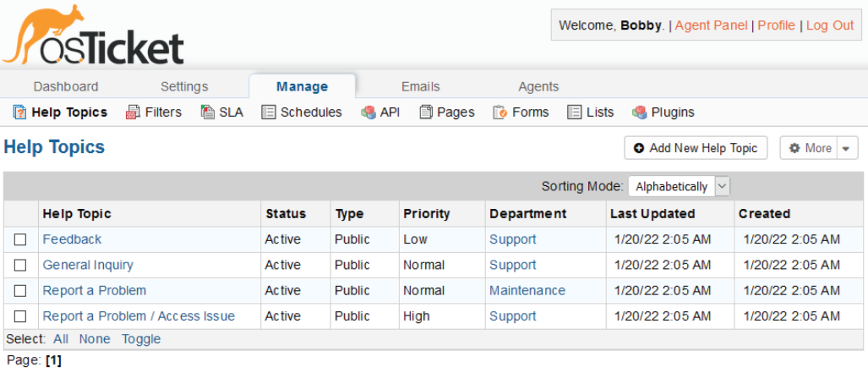Open Report a Problem / Access Issue topic
This screenshot has width=868, height=373.
point(139,316)
